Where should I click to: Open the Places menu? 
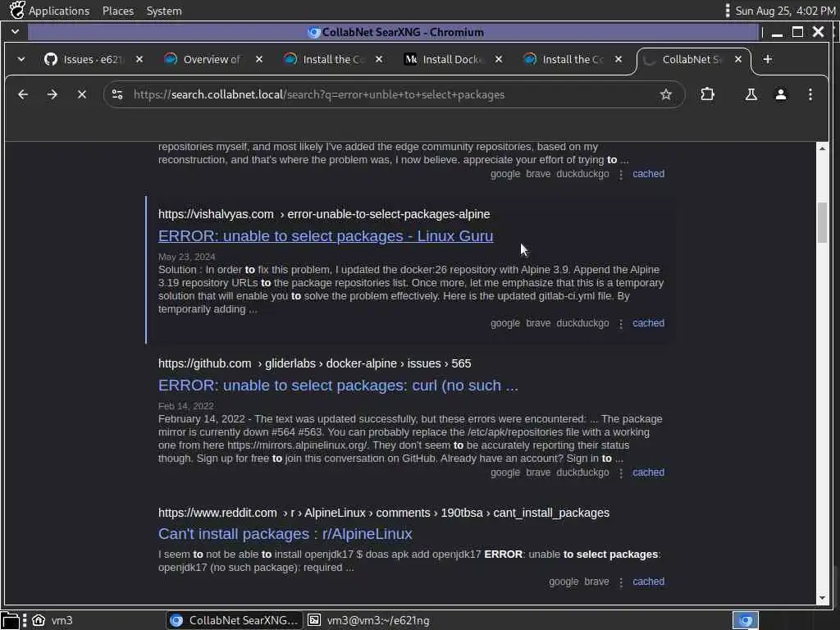coord(118,11)
